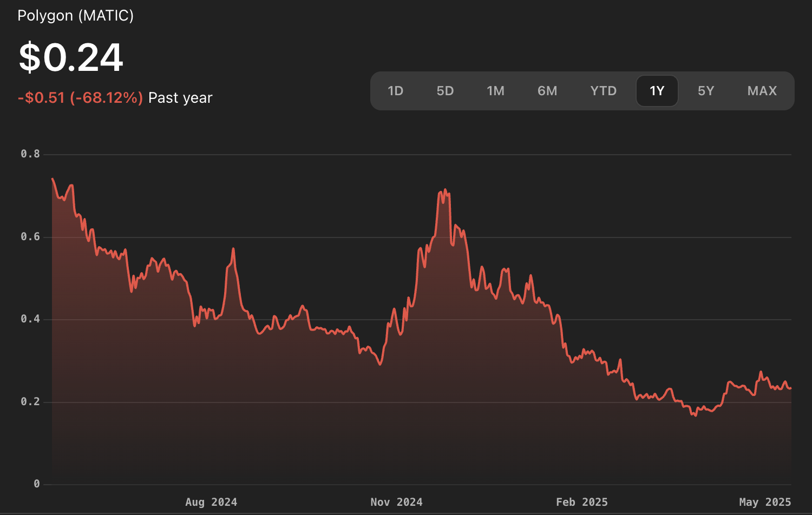The width and height of the screenshot is (812, 515).
Task: Select the 1D time range
Action: click(x=396, y=91)
